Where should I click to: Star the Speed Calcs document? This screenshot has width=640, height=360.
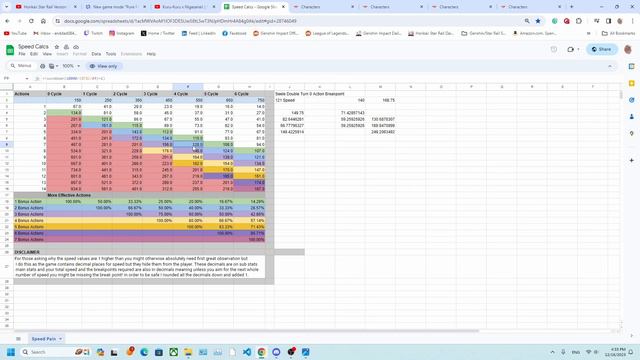point(57,47)
